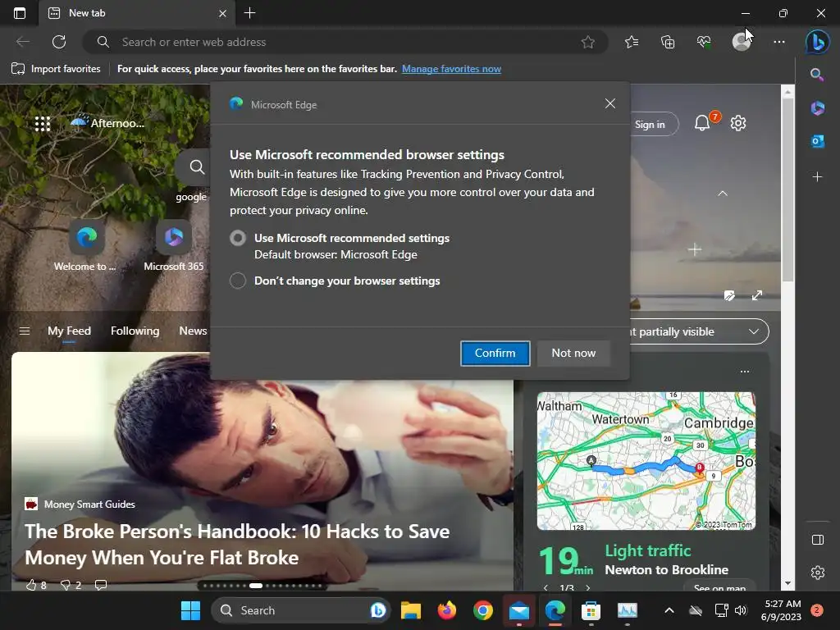This screenshot has width=840, height=630.
Task: Open traffic card more options ellipsis
Action: pyautogui.click(x=745, y=372)
